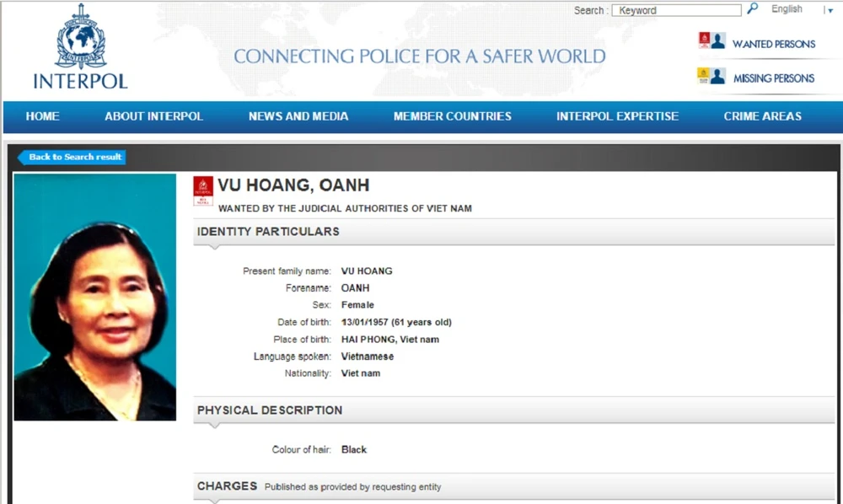Click the person silhouette icon for Wanted Persons
843x504 pixels.
coord(718,40)
